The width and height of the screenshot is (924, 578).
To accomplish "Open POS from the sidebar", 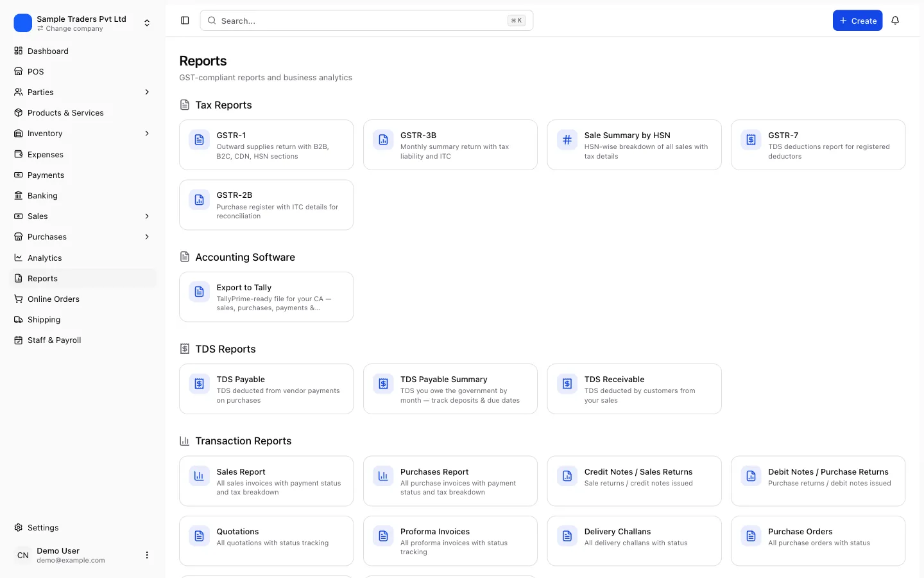I will coord(83,72).
